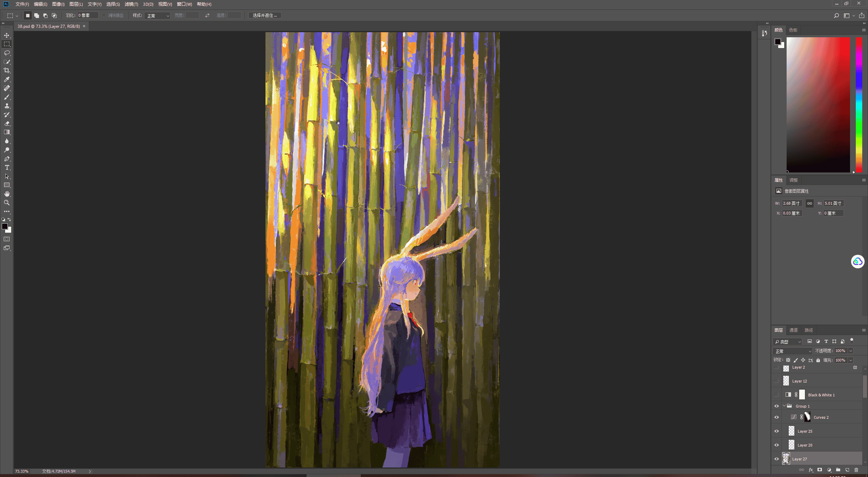The width and height of the screenshot is (868, 477).
Task: Hide the Layer 27 layer
Action: (x=776, y=459)
